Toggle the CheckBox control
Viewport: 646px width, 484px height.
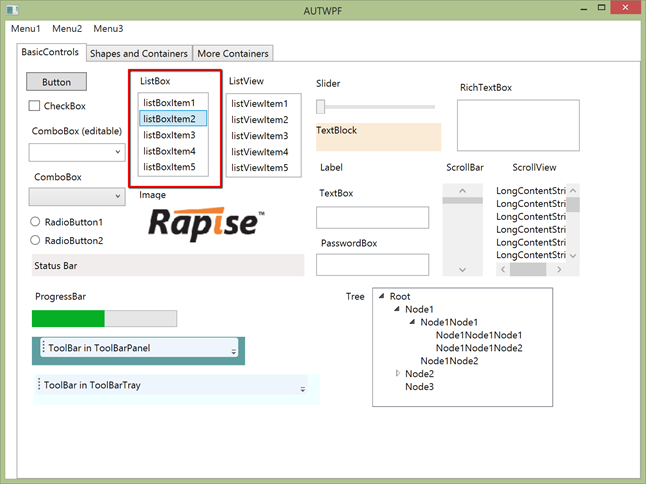[35, 106]
